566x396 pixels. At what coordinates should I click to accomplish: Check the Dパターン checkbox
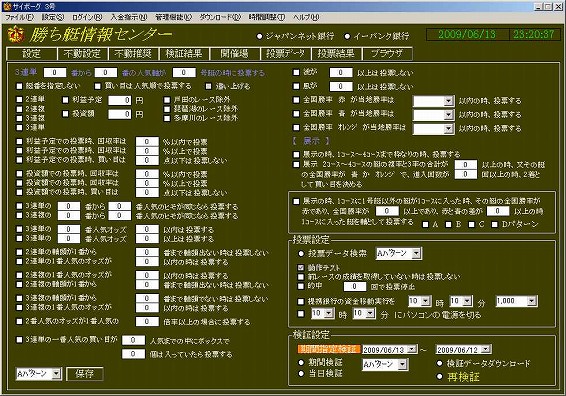(495, 225)
